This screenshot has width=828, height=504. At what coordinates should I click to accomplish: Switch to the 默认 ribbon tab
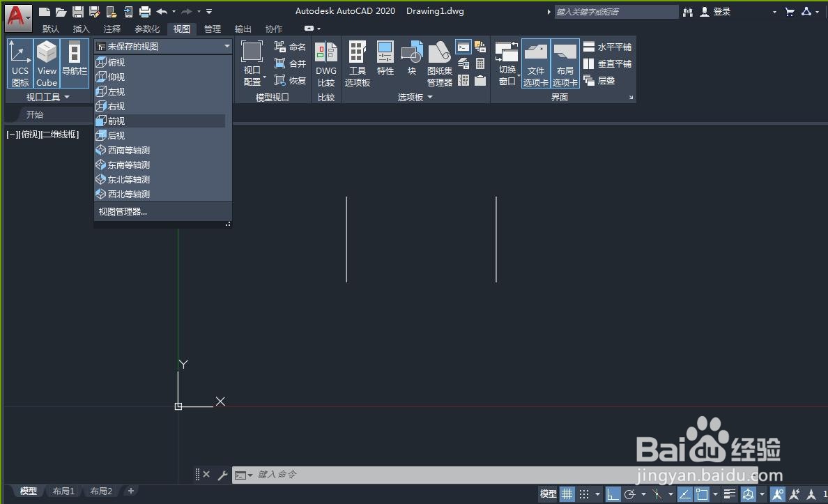coord(51,29)
